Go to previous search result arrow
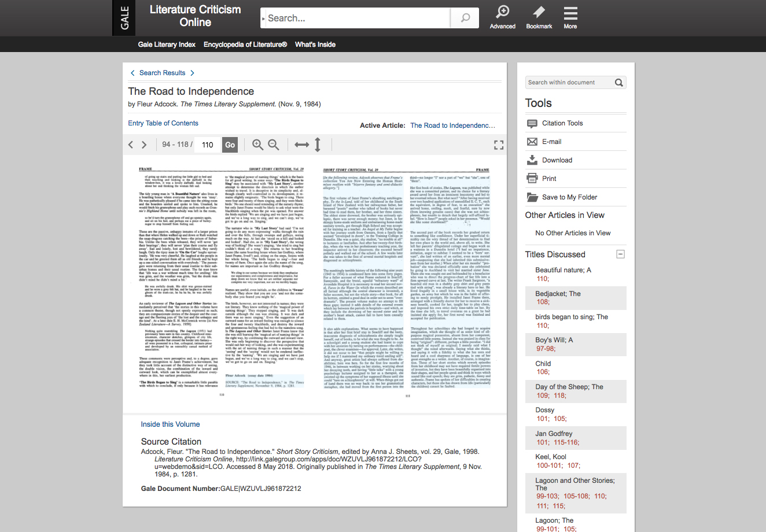The width and height of the screenshot is (766, 532). [132, 73]
